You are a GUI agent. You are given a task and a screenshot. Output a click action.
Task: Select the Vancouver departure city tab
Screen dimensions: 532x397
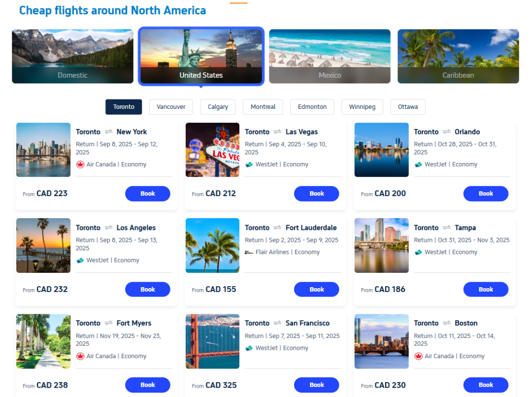tap(171, 107)
